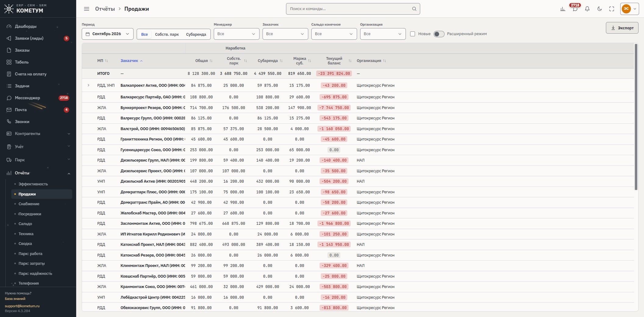Viewport: 644px width, 317px height.
Task: Sort table by Общая column
Action: point(204,61)
